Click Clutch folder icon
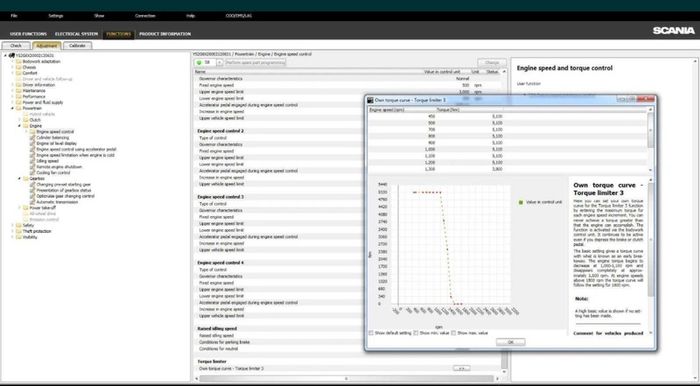This screenshot has width=700, height=386. coord(26,120)
